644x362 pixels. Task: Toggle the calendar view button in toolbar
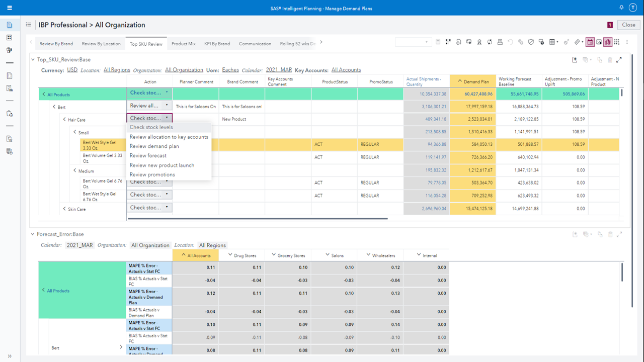(590, 42)
